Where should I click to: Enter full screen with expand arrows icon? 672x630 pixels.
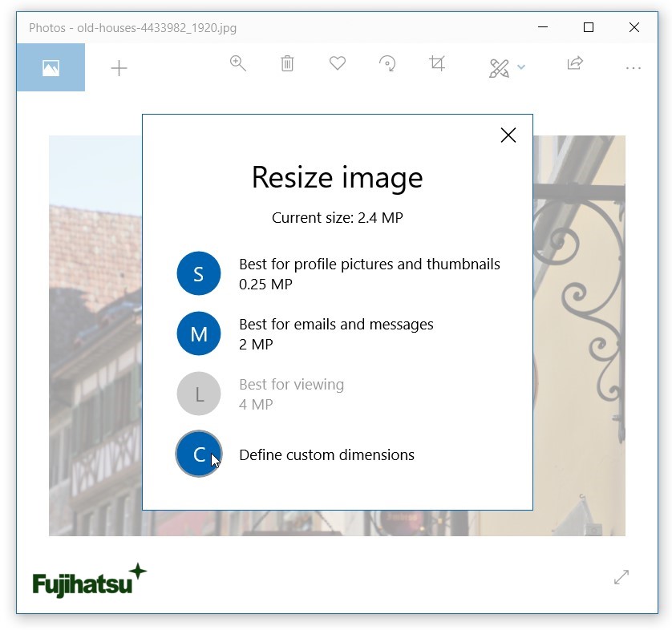621,577
